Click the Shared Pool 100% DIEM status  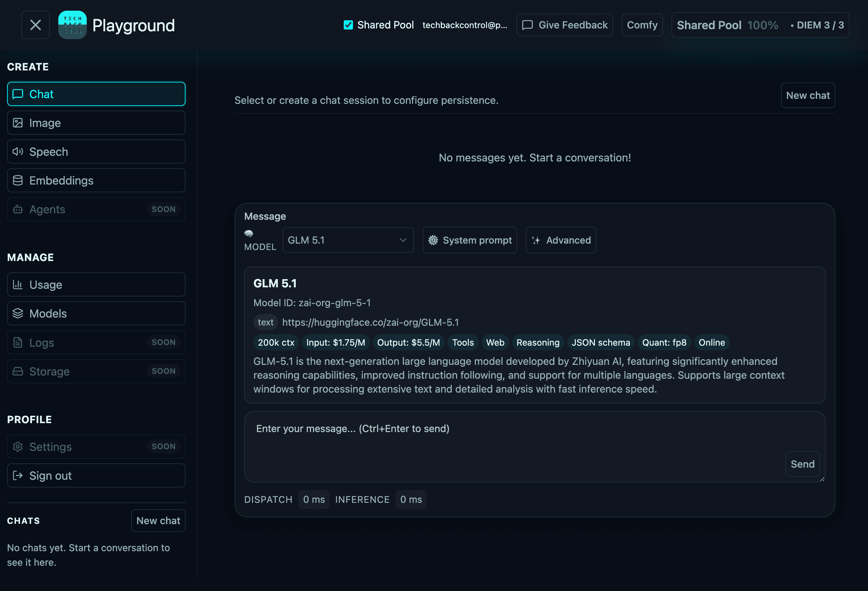pos(760,25)
